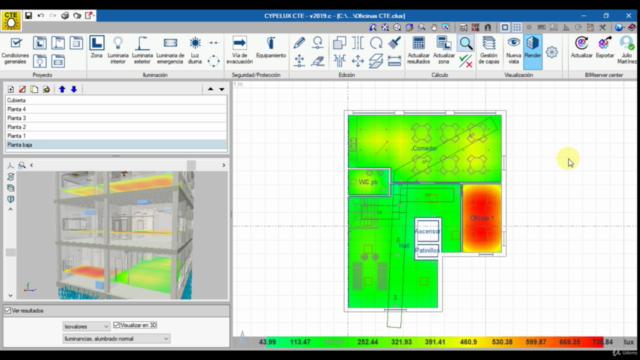Screen dimensions: 640x360
Task: Click the WC pb room label
Action: 368,182
